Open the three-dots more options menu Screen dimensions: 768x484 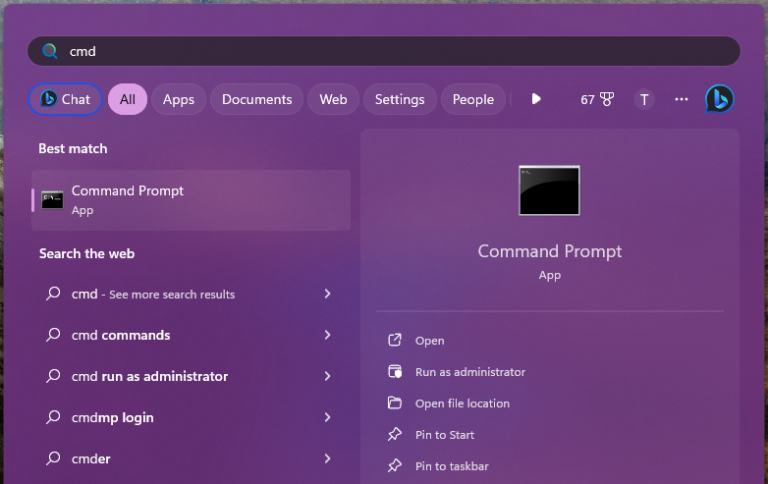[681, 99]
